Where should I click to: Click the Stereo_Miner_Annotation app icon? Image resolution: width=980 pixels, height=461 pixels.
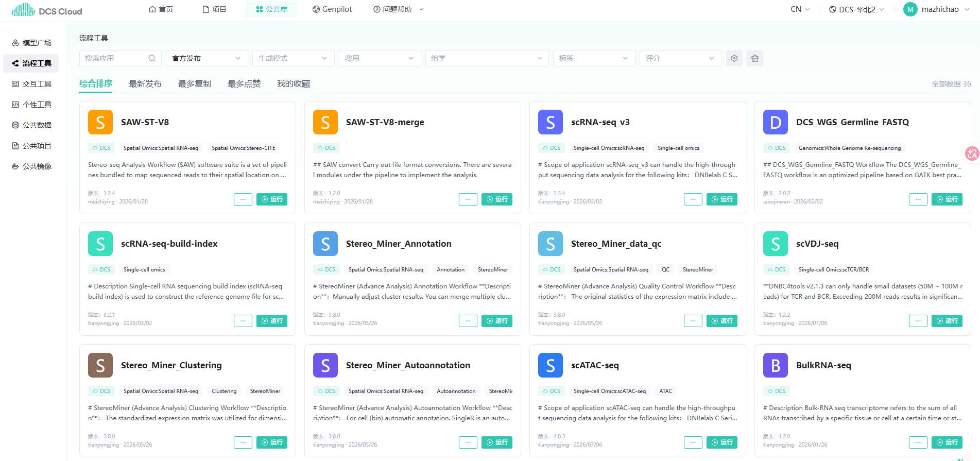[325, 244]
